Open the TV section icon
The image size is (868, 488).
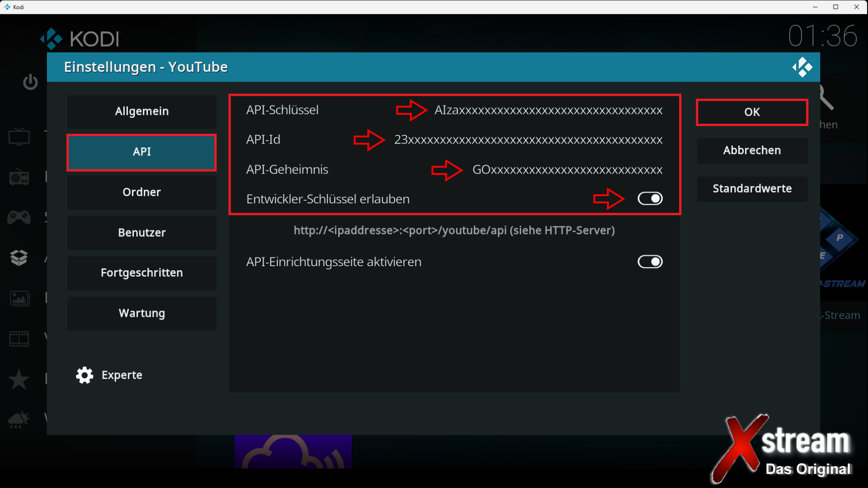19,136
